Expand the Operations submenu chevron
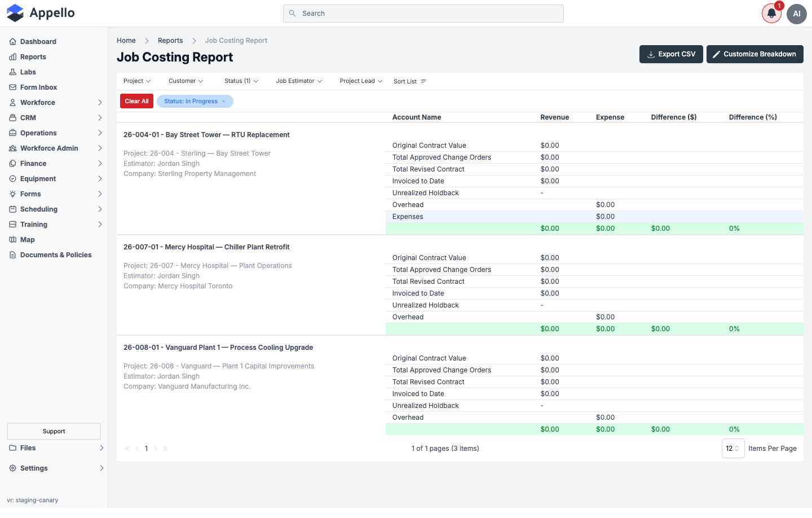 pyautogui.click(x=100, y=133)
